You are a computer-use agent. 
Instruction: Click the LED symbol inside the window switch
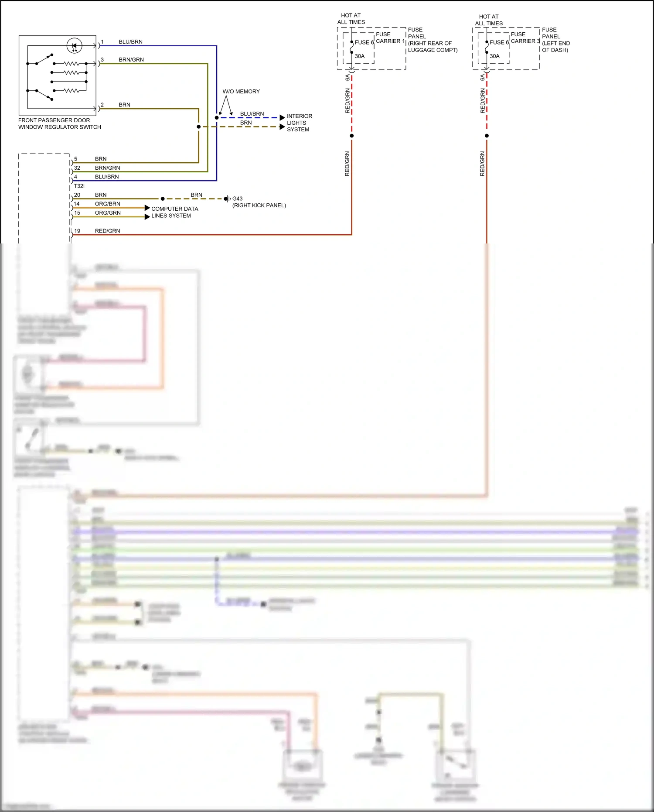click(x=74, y=45)
